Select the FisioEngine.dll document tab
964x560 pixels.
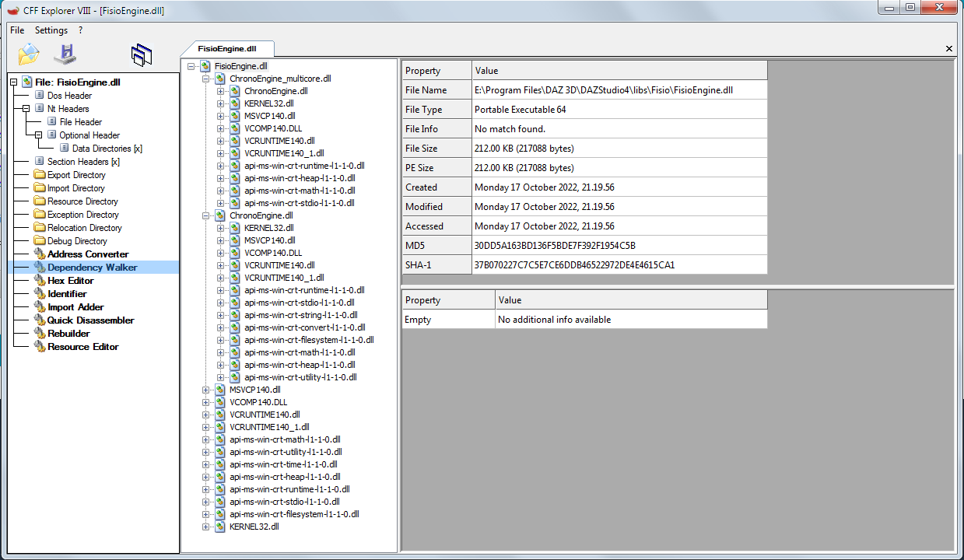227,48
